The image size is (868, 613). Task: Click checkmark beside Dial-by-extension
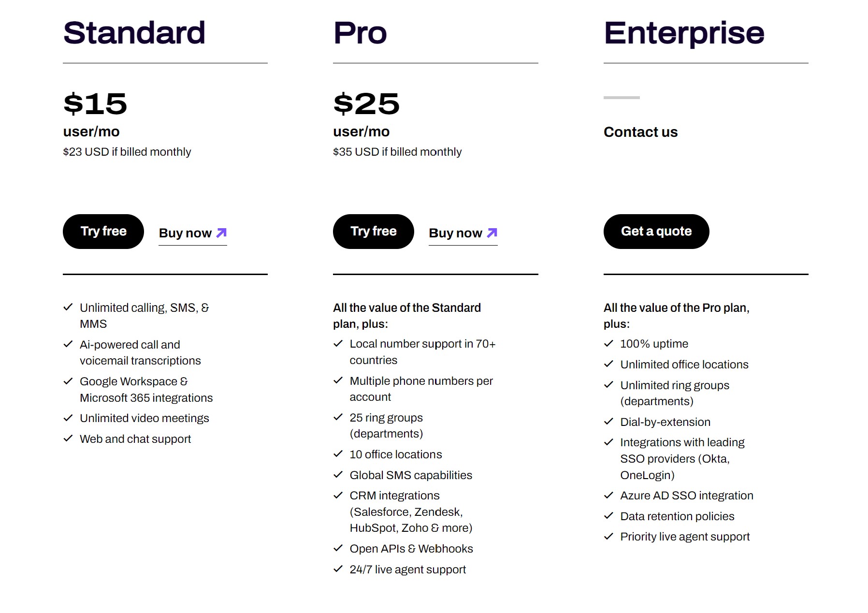pyautogui.click(x=608, y=422)
